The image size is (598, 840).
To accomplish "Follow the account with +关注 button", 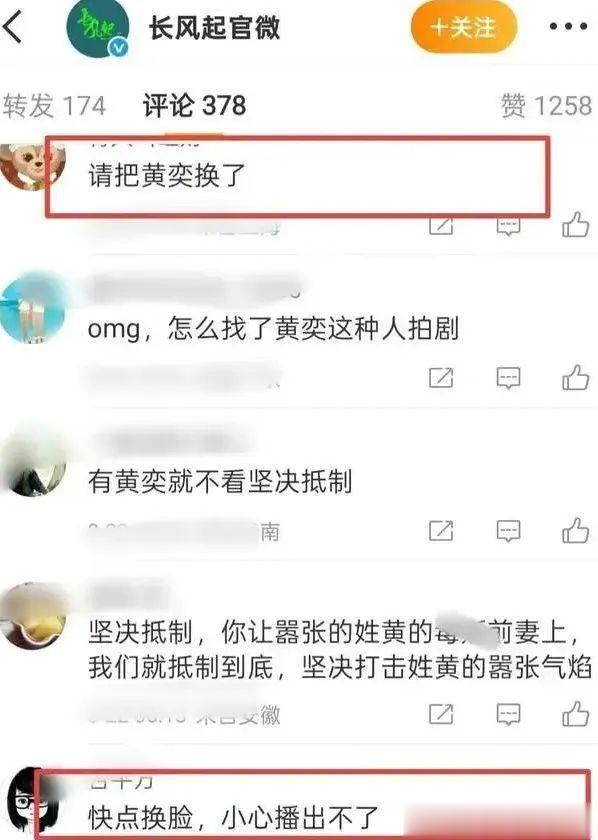I will [x=464, y=27].
